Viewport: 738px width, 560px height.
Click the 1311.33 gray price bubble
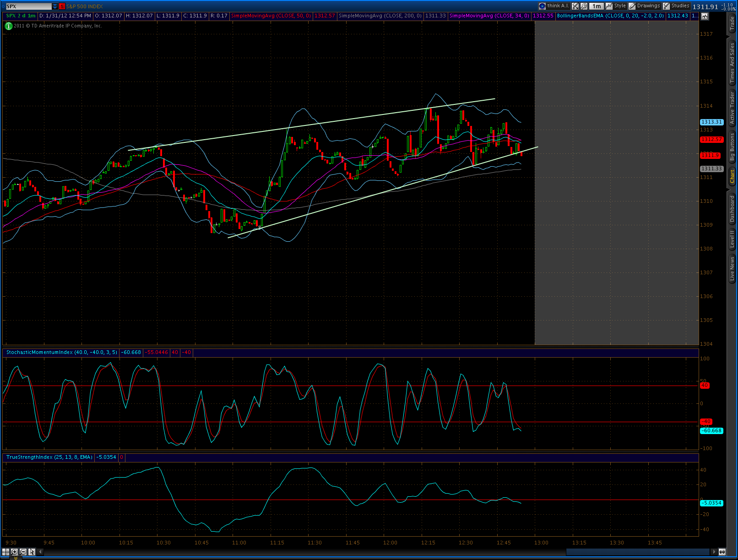click(x=712, y=169)
